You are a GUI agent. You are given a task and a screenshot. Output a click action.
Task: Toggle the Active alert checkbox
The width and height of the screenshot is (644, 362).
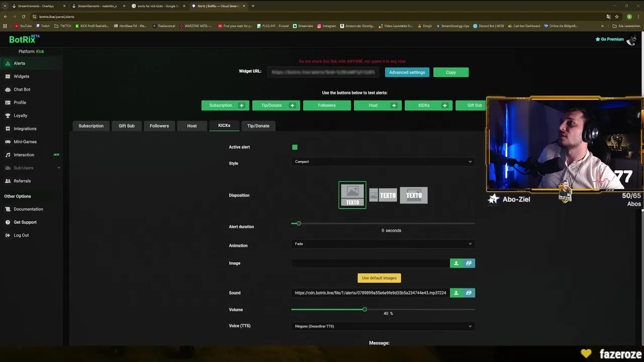[295, 147]
